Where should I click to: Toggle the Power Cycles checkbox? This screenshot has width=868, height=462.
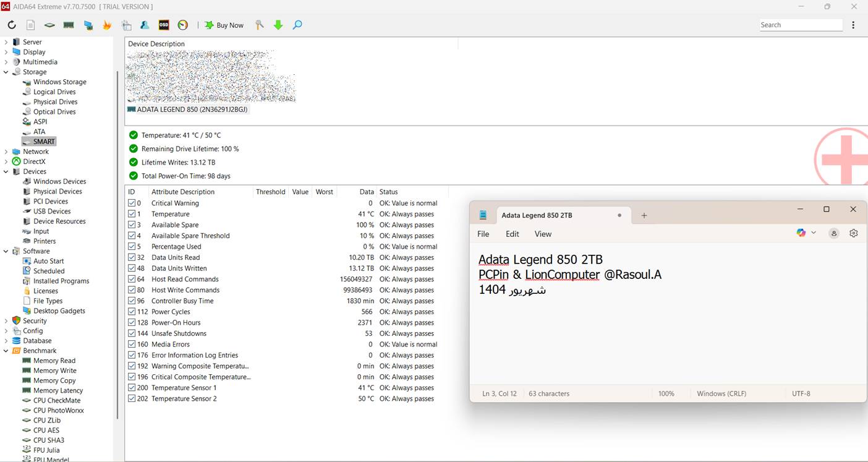(132, 312)
